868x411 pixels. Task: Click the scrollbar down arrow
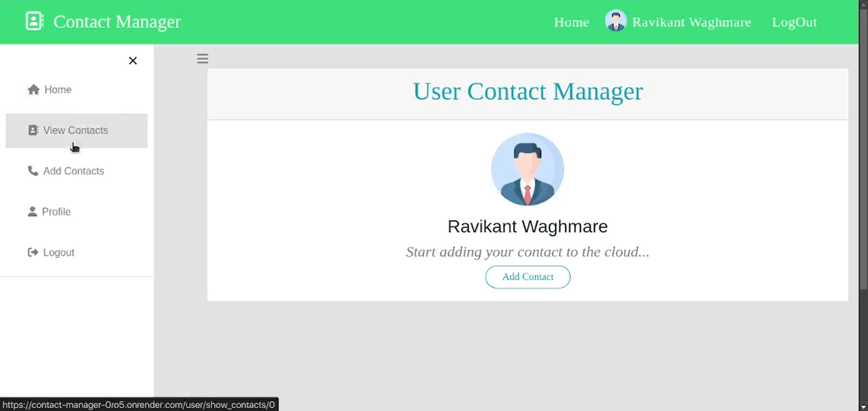[863, 406]
